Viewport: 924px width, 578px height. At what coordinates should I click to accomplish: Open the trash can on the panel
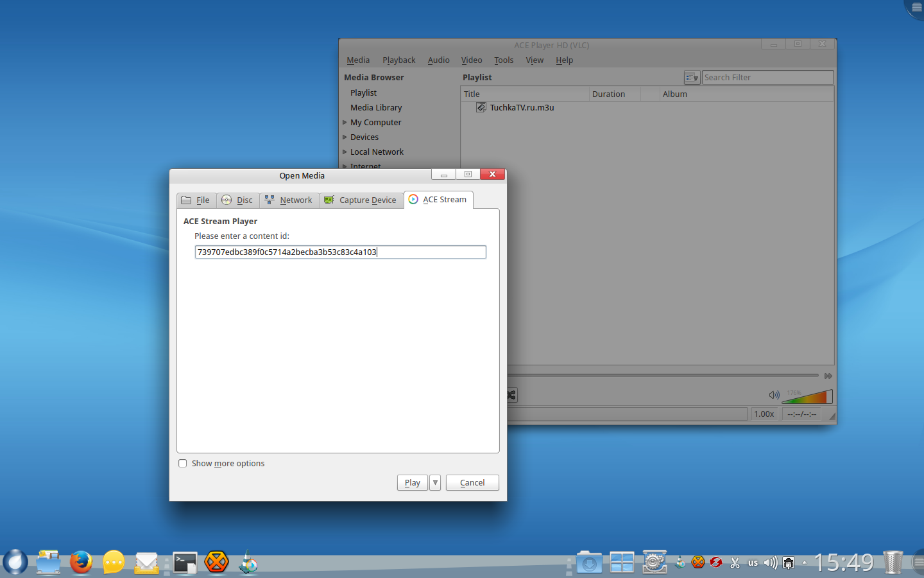click(893, 563)
